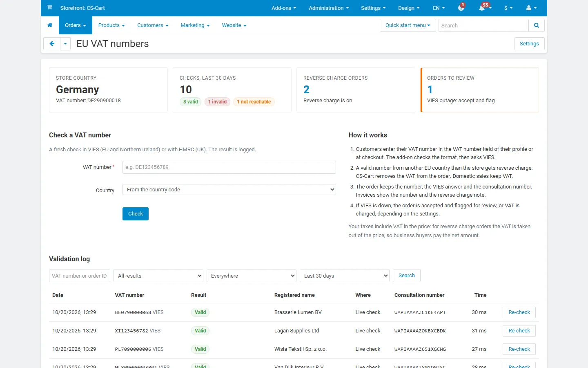The image size is (588, 368).
Task: Click the reverse charge orders count 2
Action: pos(307,90)
